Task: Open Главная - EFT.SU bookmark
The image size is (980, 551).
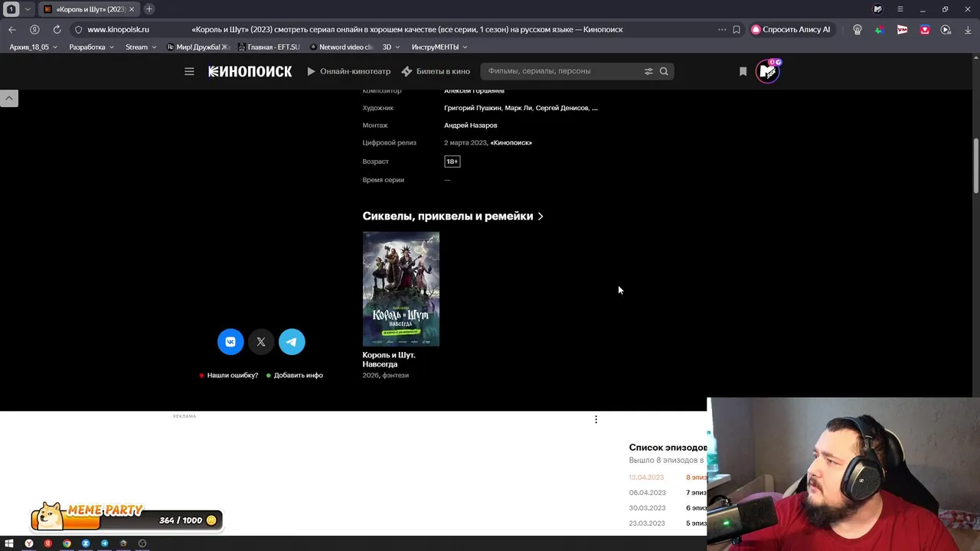Action: tap(269, 47)
